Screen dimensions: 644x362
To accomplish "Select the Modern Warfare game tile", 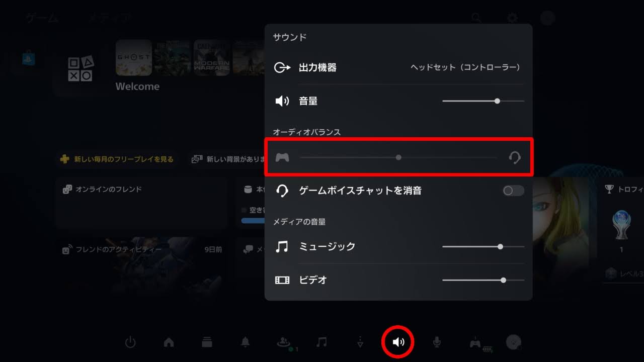I will pos(212,58).
